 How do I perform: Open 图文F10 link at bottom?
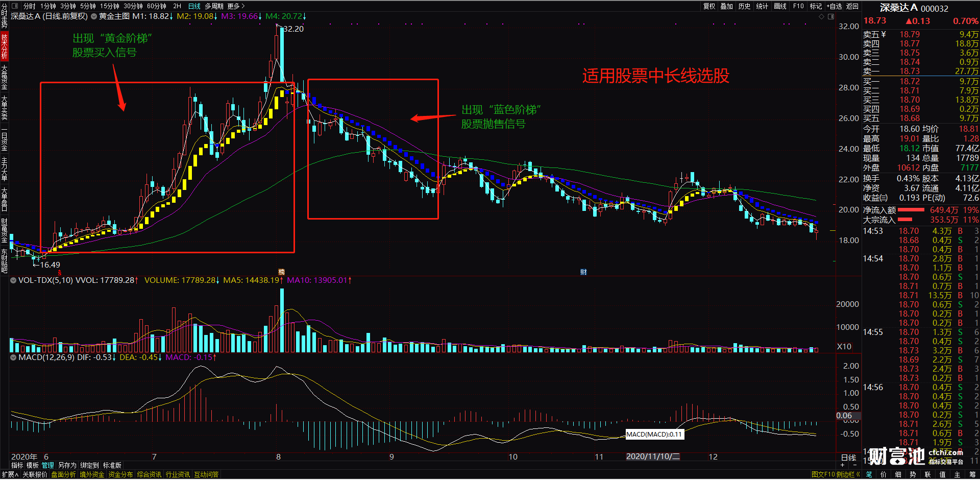click(823, 474)
